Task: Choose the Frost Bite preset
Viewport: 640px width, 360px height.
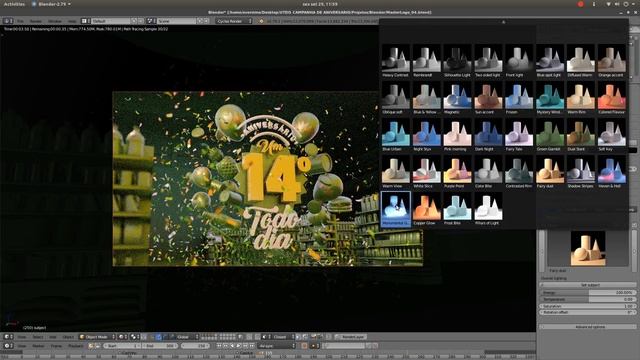Action: point(457,209)
